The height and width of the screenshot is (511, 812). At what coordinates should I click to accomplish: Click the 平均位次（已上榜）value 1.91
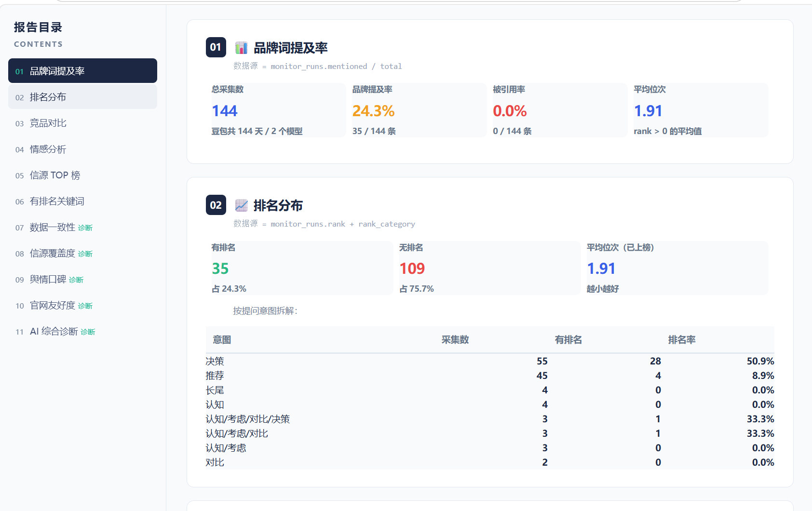coord(601,269)
